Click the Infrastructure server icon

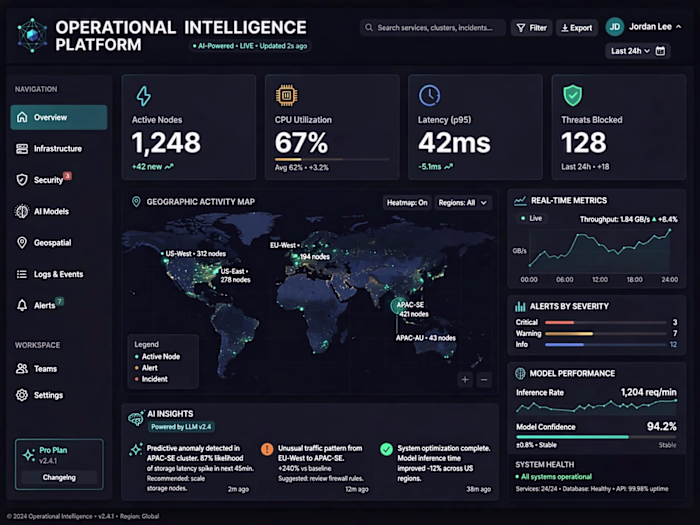(22, 149)
